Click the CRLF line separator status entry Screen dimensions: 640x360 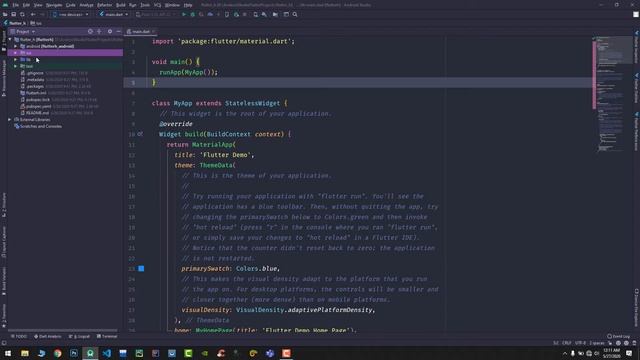(x=567, y=343)
